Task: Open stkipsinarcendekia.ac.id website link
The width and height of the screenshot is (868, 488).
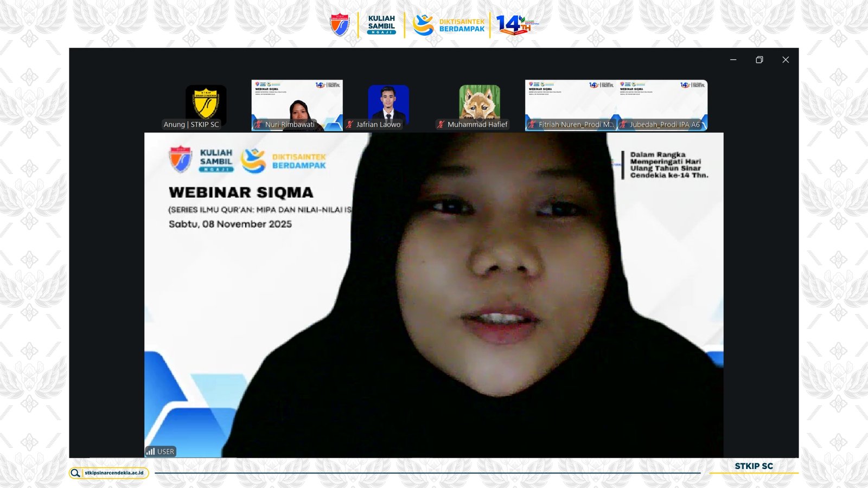Action: 114,473
